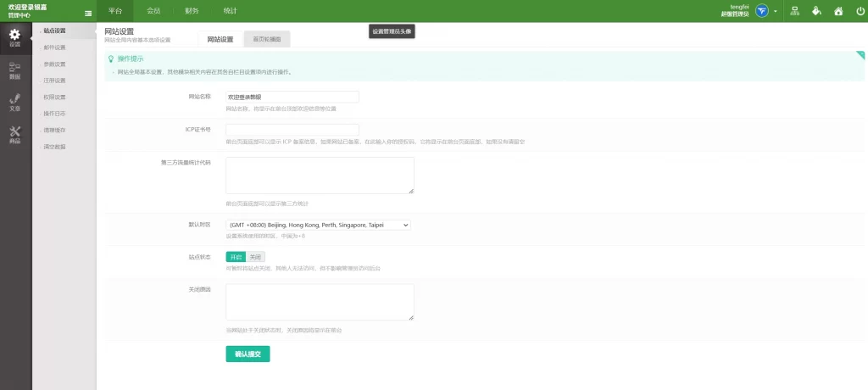Set site status to 开启
The image size is (868, 390).
pyautogui.click(x=236, y=257)
